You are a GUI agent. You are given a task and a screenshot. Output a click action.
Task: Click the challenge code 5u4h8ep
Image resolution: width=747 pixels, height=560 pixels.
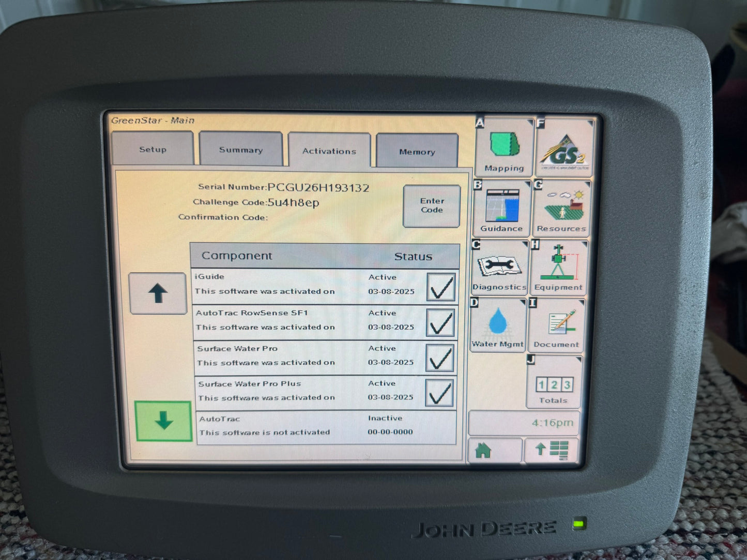point(293,203)
